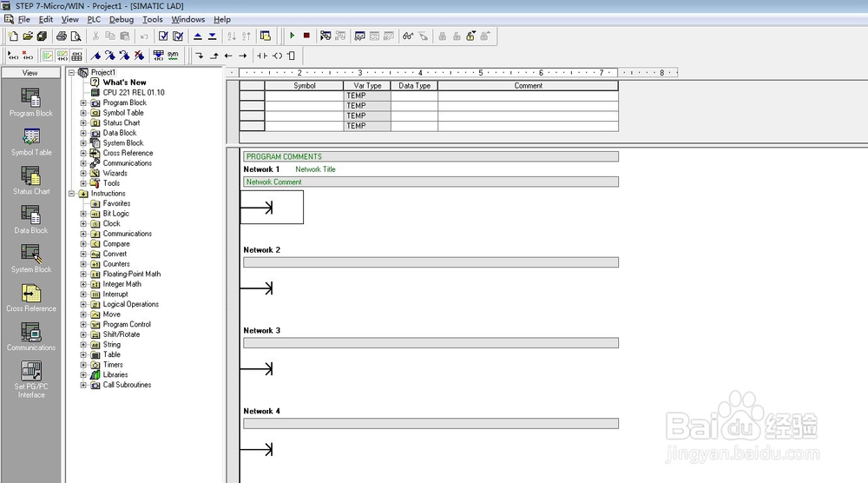868x483 pixels.
Task: Expand the Wizards tree node
Action: (83, 174)
